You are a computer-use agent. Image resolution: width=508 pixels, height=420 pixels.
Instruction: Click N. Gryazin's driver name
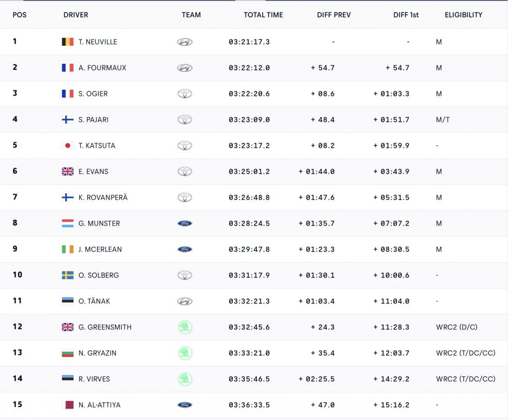click(x=97, y=353)
